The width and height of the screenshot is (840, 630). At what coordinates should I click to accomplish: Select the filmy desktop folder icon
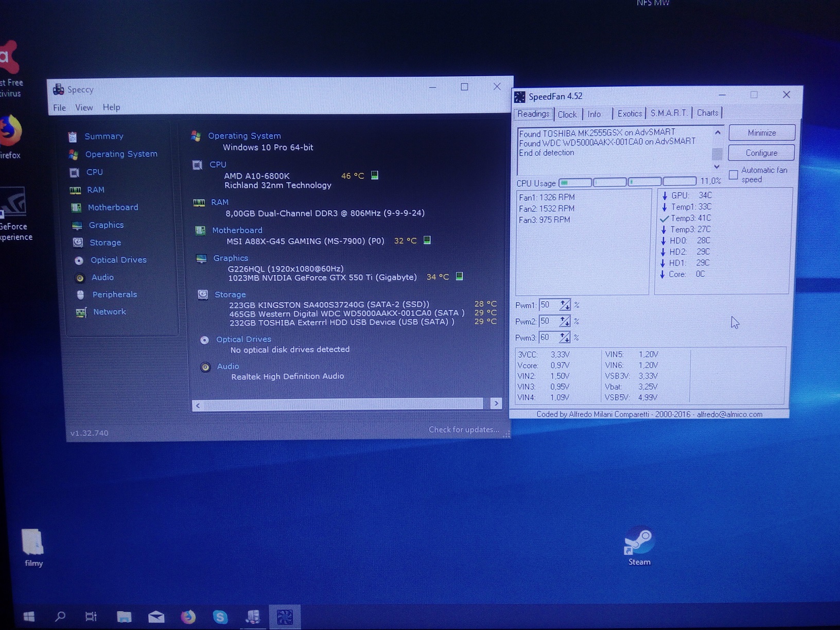tap(33, 548)
